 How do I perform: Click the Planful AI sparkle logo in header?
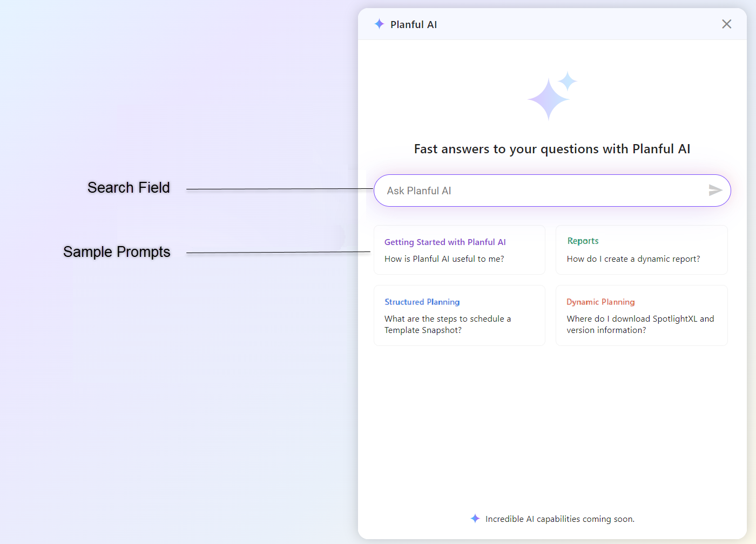tap(379, 24)
